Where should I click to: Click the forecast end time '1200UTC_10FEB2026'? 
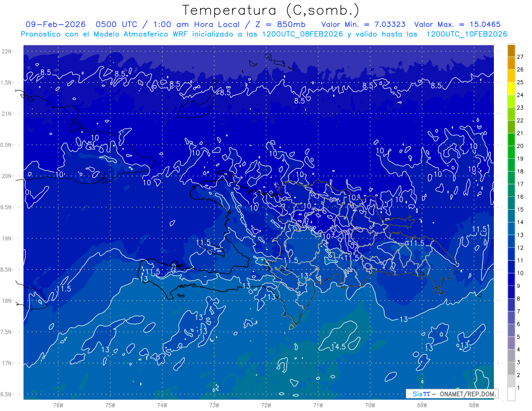[466, 34]
